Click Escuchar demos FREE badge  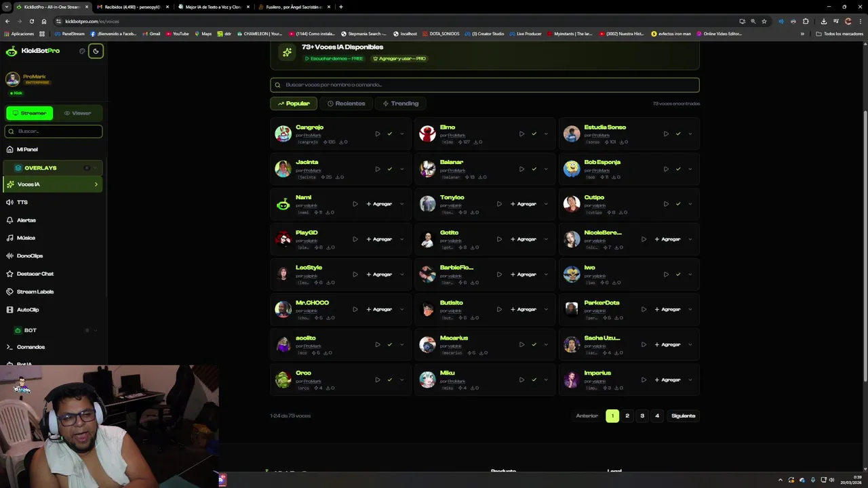click(334, 58)
